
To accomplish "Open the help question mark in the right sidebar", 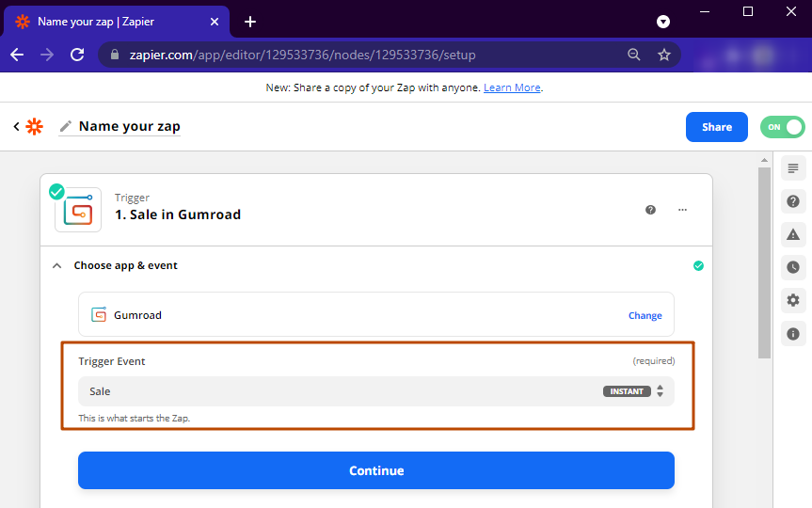I will click(x=793, y=201).
